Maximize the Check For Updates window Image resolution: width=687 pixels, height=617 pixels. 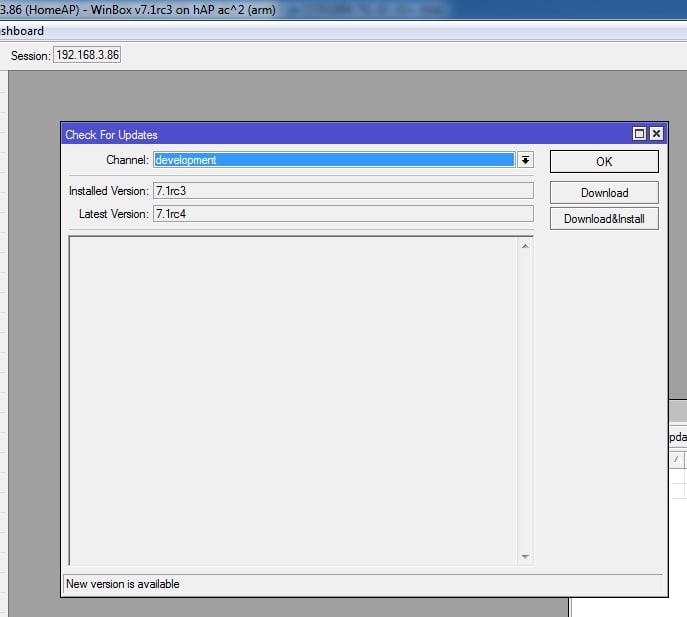coord(639,134)
